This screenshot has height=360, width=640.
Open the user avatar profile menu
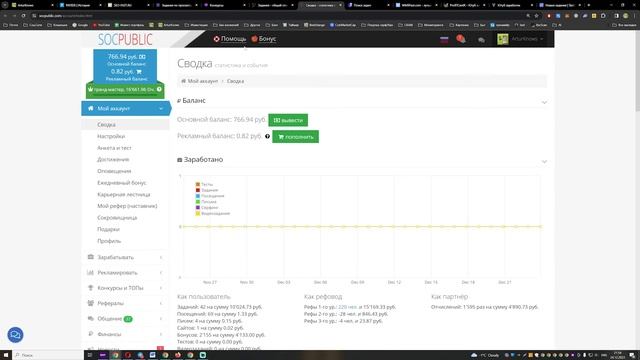[520, 39]
